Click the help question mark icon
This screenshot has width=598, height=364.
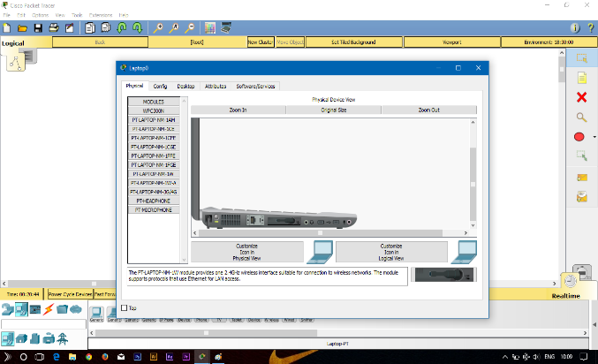coord(591,28)
